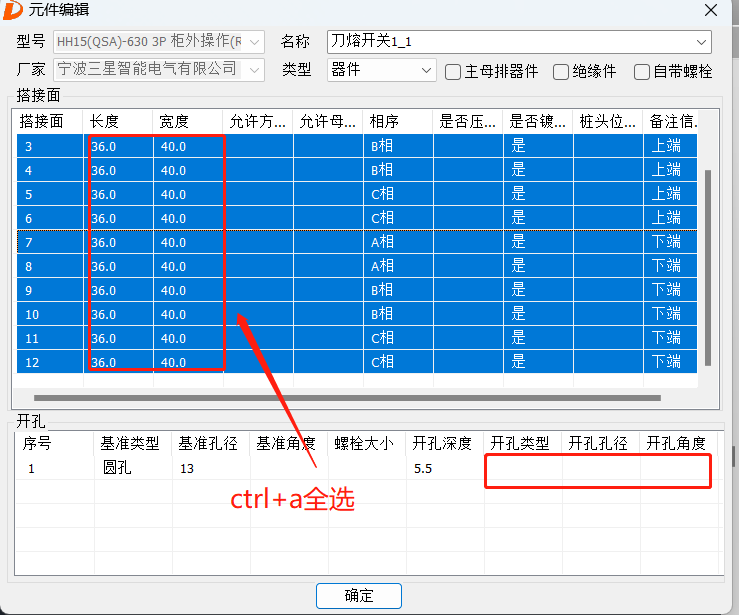Click the 开孔类型 column header
This screenshot has height=615, width=739.
[x=522, y=443]
